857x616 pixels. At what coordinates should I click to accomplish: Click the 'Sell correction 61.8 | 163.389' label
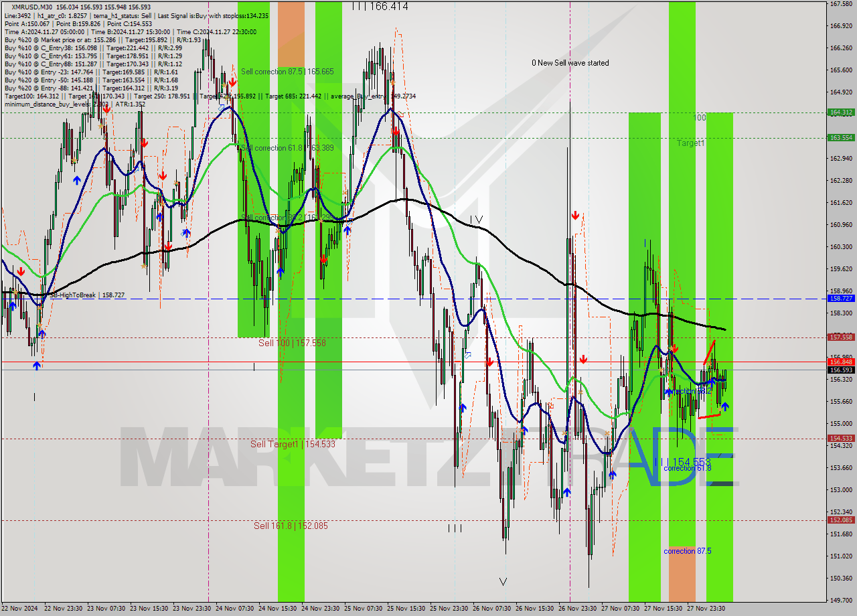[287, 147]
